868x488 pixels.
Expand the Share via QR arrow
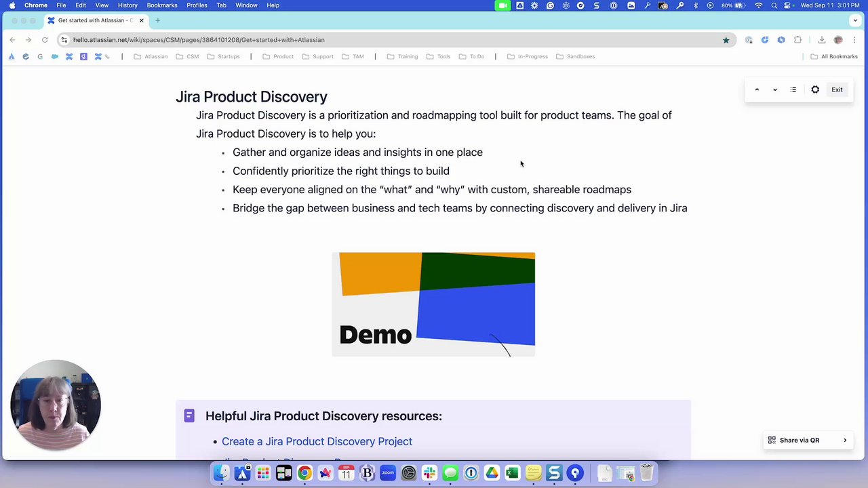point(845,441)
